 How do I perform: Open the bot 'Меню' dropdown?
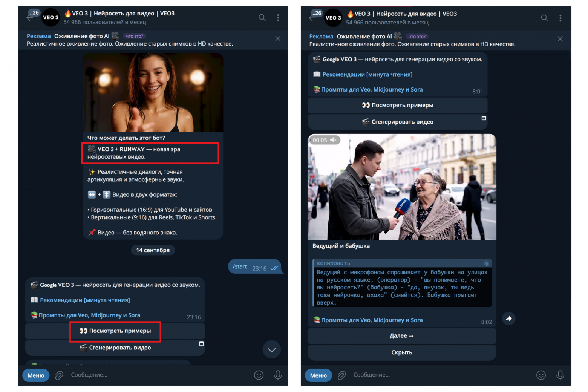point(35,375)
